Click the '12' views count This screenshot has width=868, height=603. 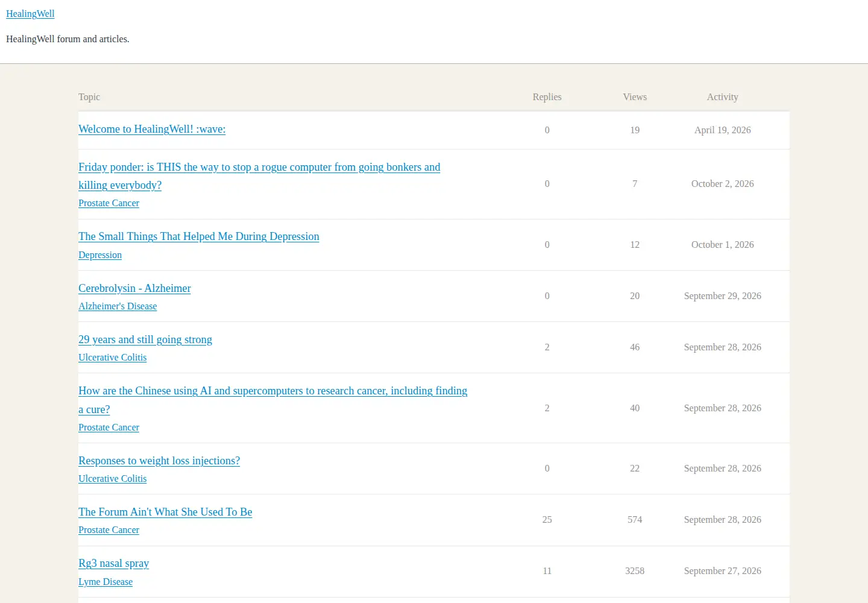pos(635,245)
